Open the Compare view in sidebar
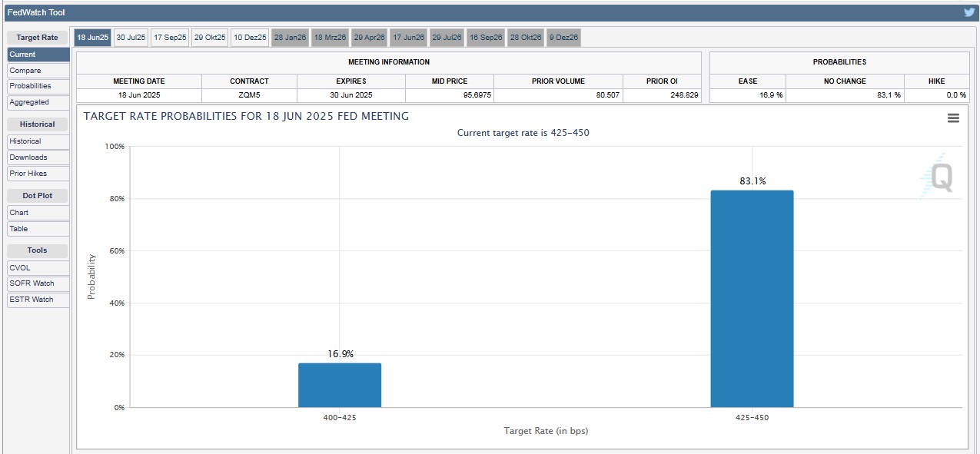980x454 pixels. click(x=38, y=71)
